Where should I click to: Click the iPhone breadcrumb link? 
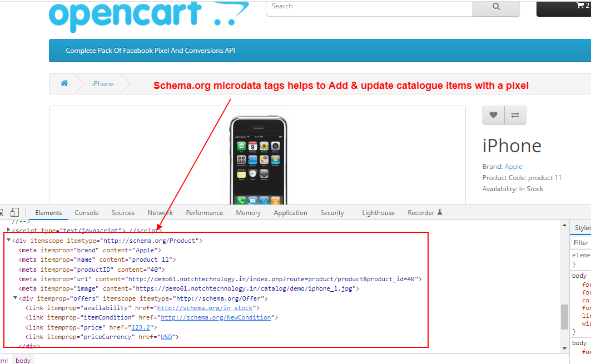103,84
